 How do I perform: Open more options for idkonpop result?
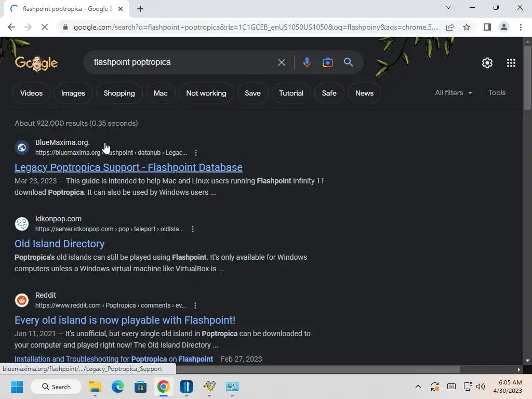[x=193, y=229]
